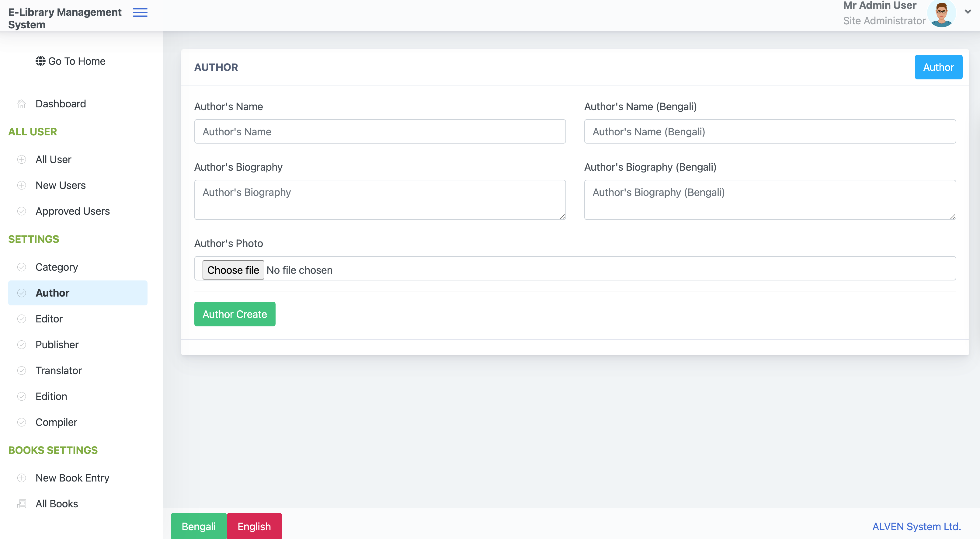Click the plus icon next to All User

coord(22,159)
